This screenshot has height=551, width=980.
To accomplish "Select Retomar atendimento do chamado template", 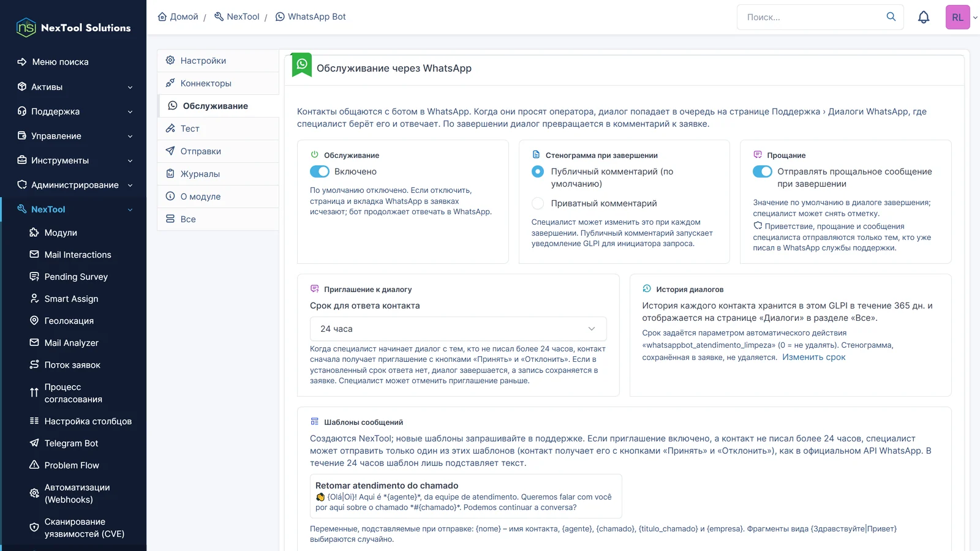I will [x=466, y=496].
